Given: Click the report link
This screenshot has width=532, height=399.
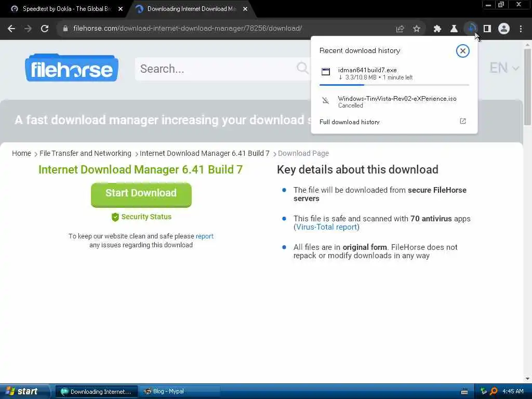Looking at the screenshot, I should [x=205, y=236].
